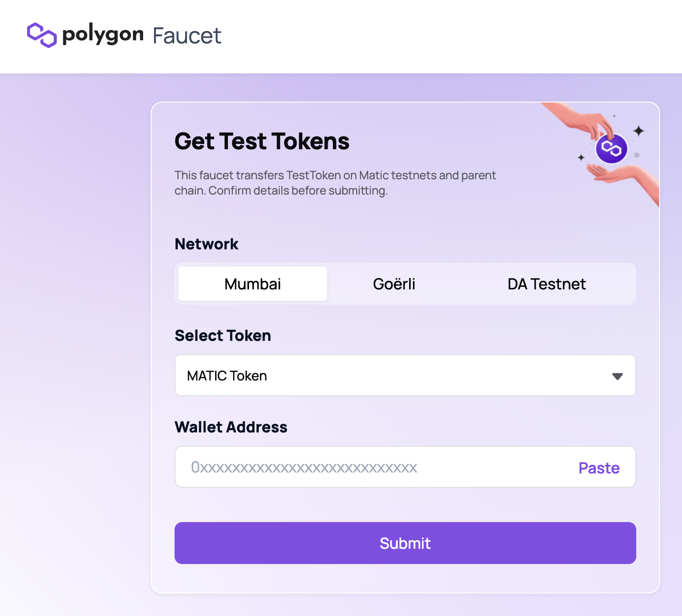682x616 pixels.
Task: Select the Mumbai network
Action: point(253,284)
